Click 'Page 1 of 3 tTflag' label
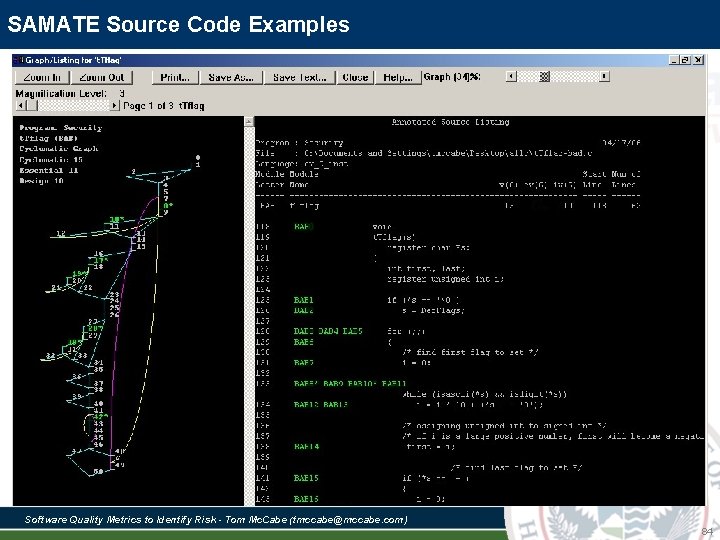Image resolution: width=720 pixels, height=540 pixels. (x=163, y=106)
